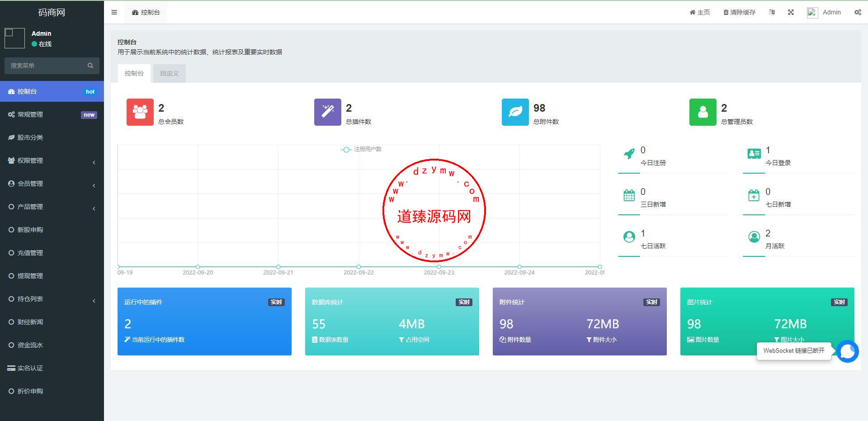The height and width of the screenshot is (421, 868).
Task: Click the 在线 status link
Action: click(x=42, y=44)
